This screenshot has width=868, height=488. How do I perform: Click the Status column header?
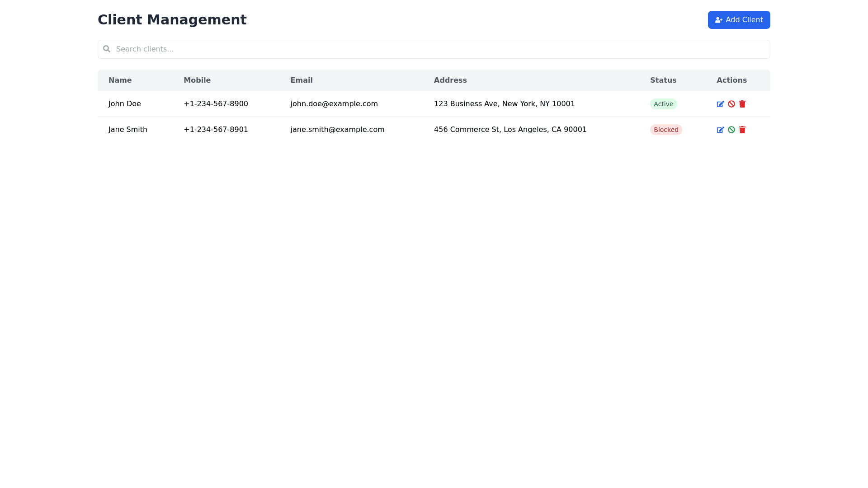(x=663, y=80)
